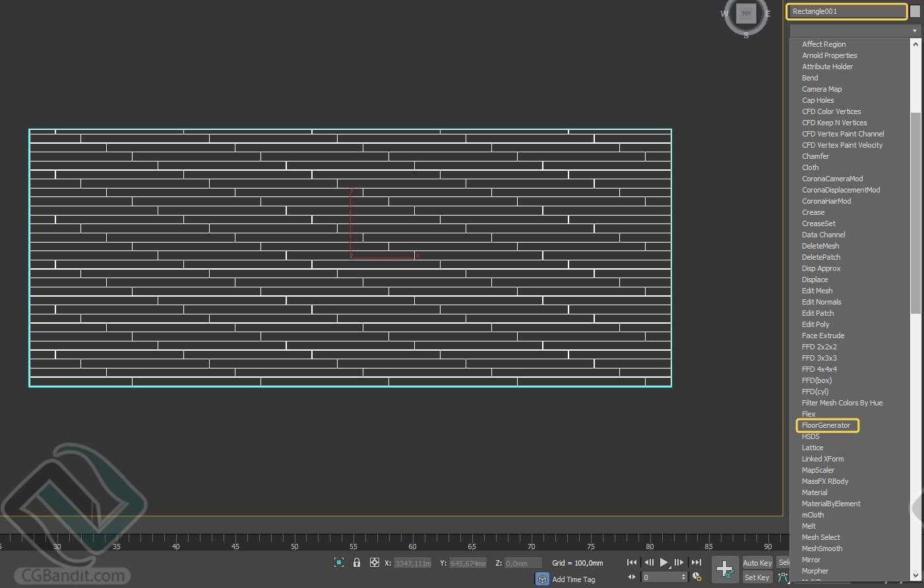The width and height of the screenshot is (924, 588).
Task: Go to the start frame
Action: 631,562
